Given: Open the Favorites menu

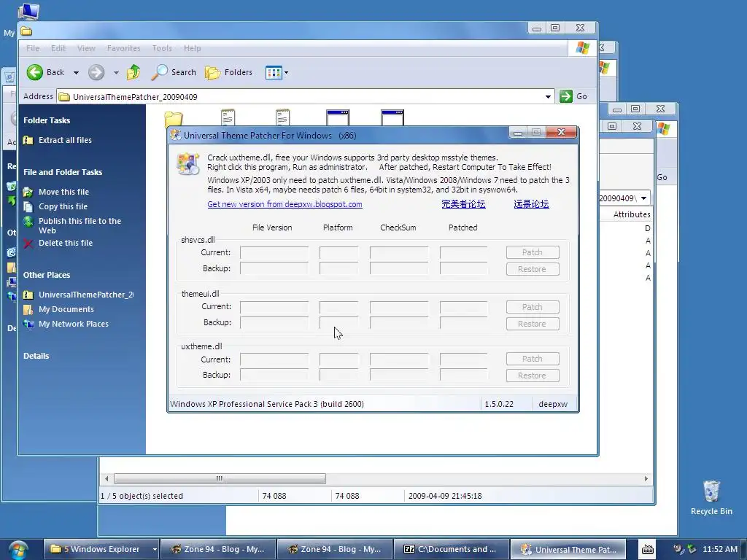Looking at the screenshot, I should pos(123,48).
